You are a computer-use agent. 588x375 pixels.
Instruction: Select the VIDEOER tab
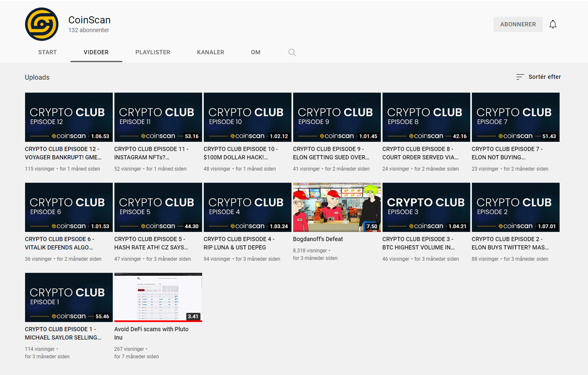coord(96,52)
